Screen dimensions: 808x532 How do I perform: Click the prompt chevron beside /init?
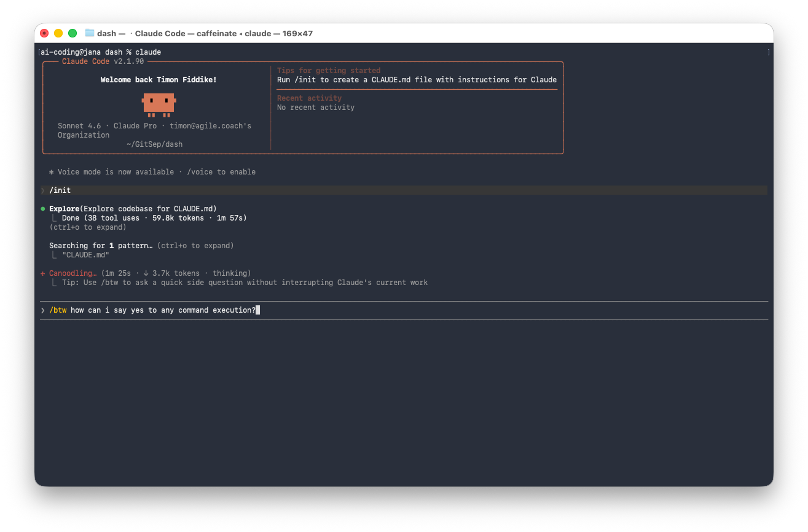click(43, 190)
